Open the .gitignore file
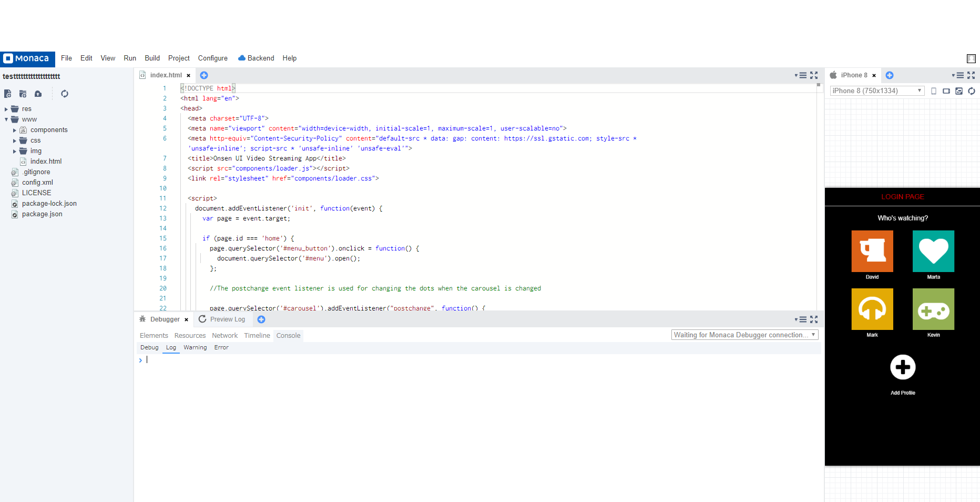This screenshot has height=502, width=980. coord(36,172)
